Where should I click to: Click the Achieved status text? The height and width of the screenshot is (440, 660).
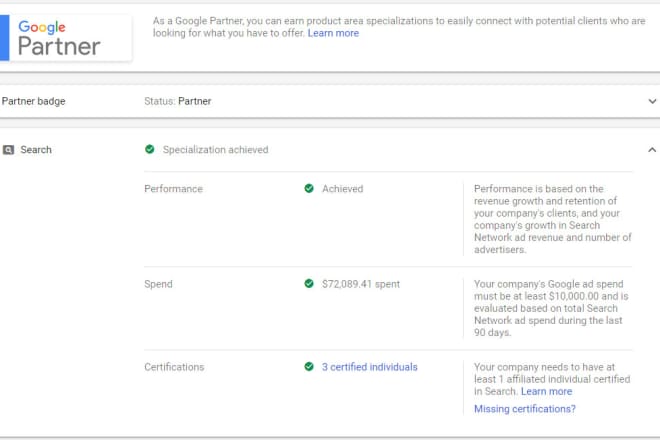[343, 189]
